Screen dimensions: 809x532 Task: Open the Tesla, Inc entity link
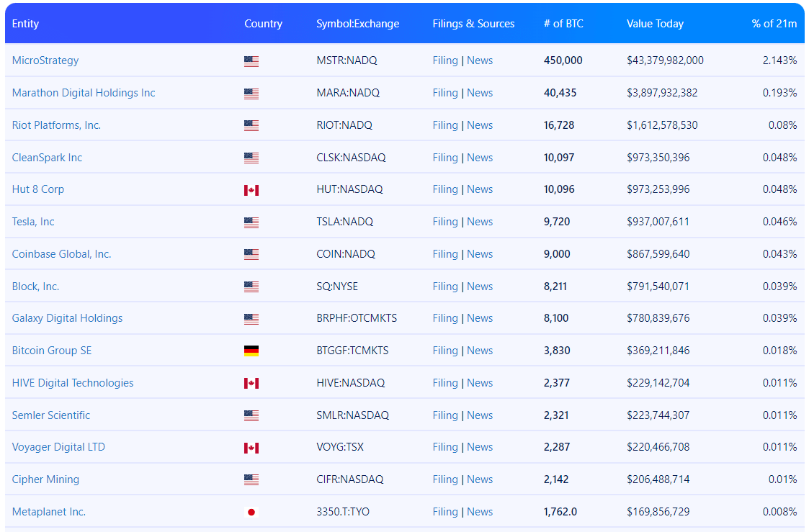click(x=33, y=222)
